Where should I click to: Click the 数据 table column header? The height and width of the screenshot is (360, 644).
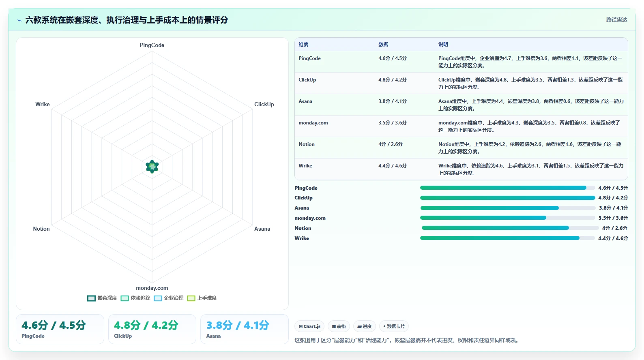384,45
